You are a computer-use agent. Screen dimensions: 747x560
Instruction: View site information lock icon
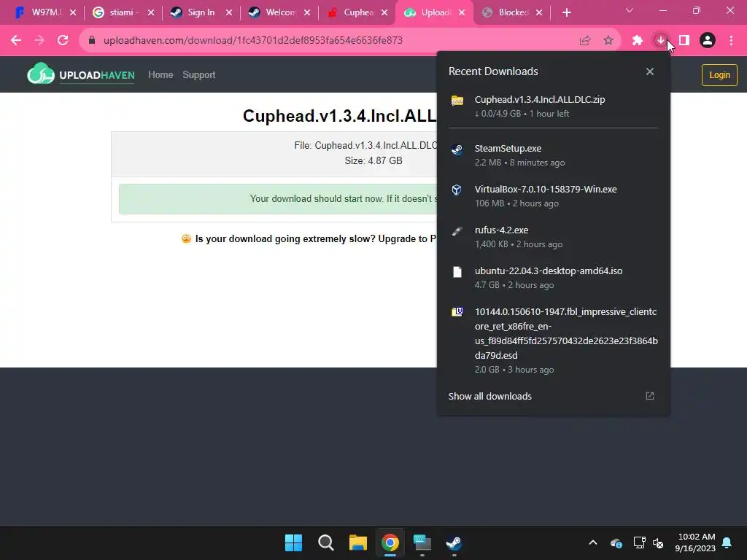[x=92, y=41]
